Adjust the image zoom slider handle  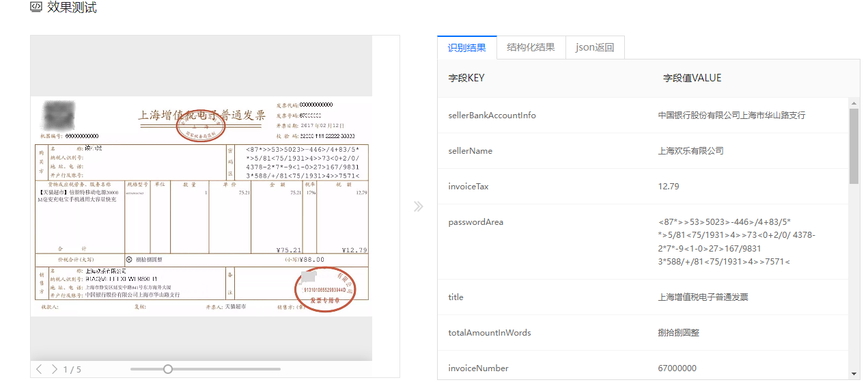(168, 369)
